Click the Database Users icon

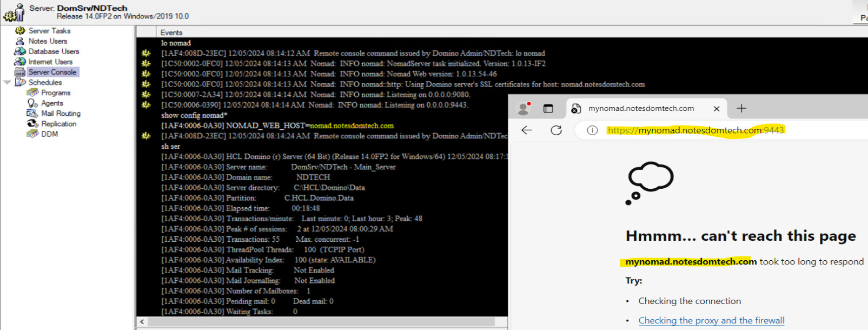[x=20, y=51]
